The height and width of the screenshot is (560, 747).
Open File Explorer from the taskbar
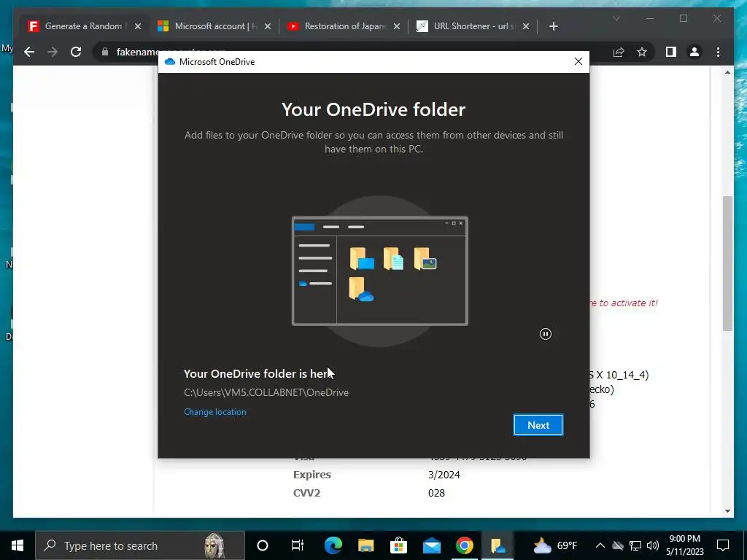point(366,545)
